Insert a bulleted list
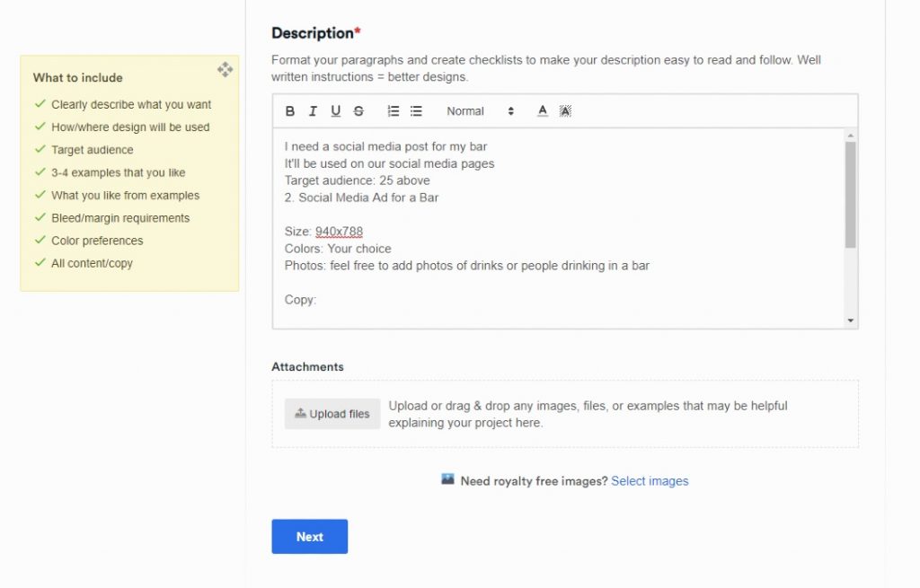Screen dimensions: 920x588 tap(416, 111)
